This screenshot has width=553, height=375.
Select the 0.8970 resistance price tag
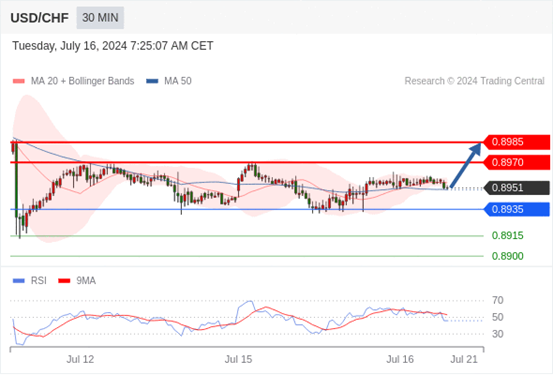click(x=516, y=163)
